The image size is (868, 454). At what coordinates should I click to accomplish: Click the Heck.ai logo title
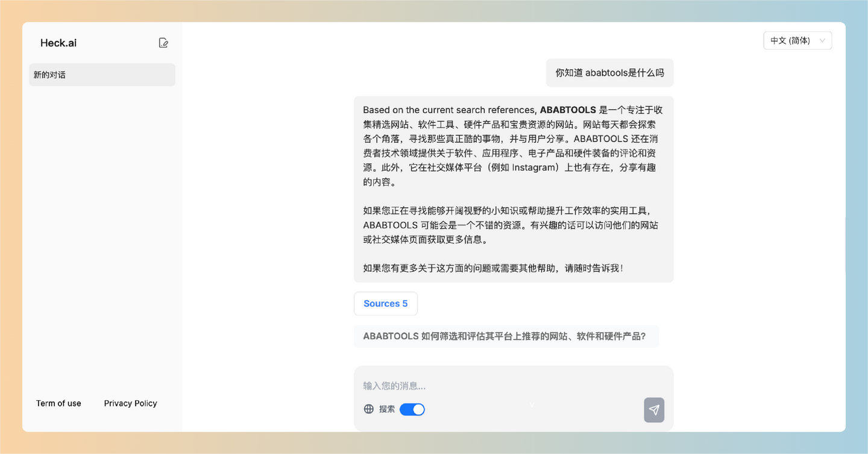coord(58,43)
